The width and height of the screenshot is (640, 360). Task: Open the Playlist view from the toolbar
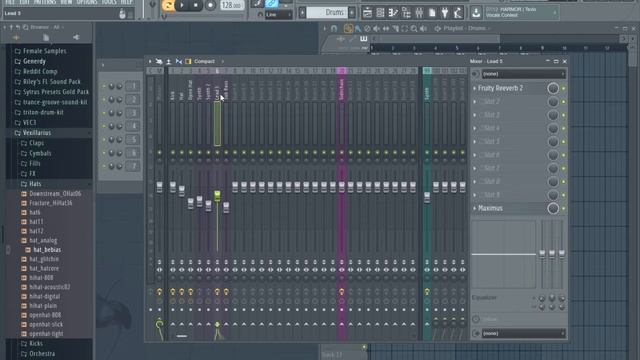pyautogui.click(x=367, y=13)
